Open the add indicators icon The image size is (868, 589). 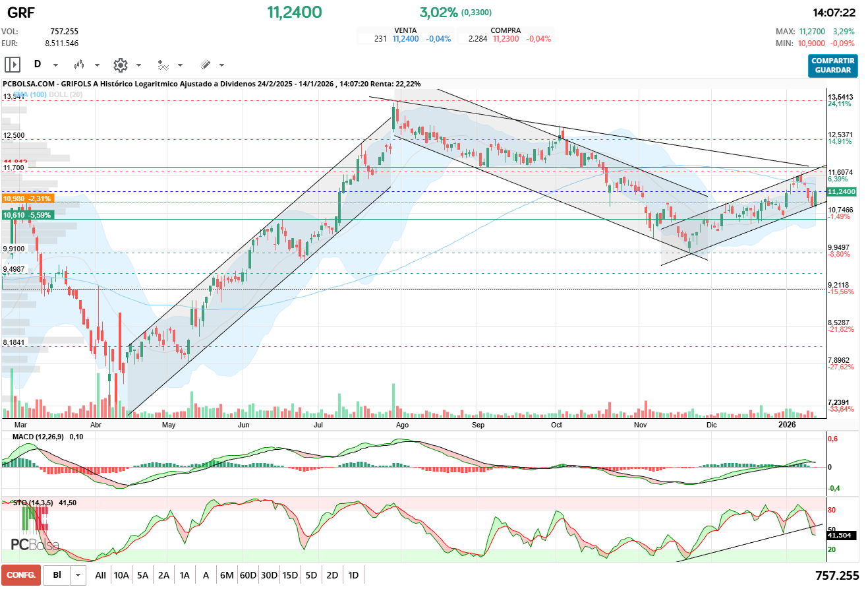click(163, 65)
